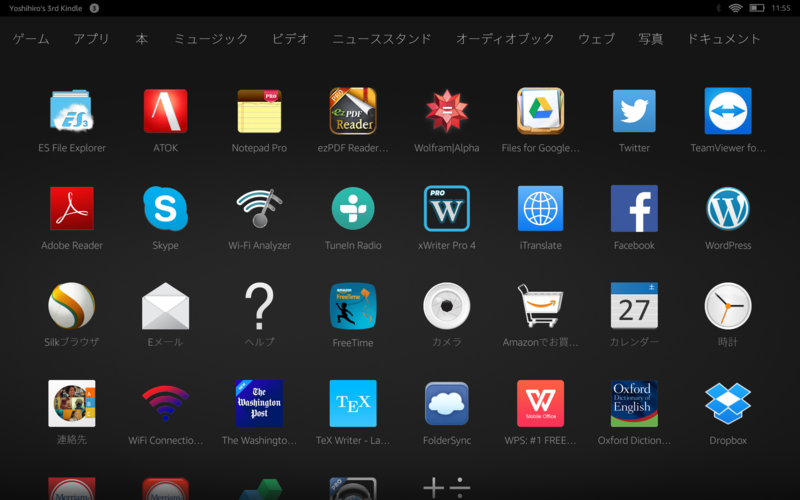Switch to the ゲーム tab
The image size is (800, 500).
[31, 39]
